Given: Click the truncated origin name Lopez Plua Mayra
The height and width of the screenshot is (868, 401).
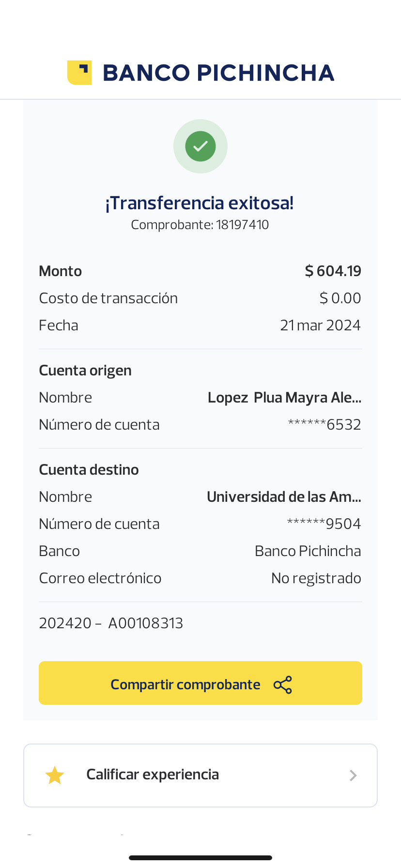Looking at the screenshot, I should pyautogui.click(x=284, y=398).
